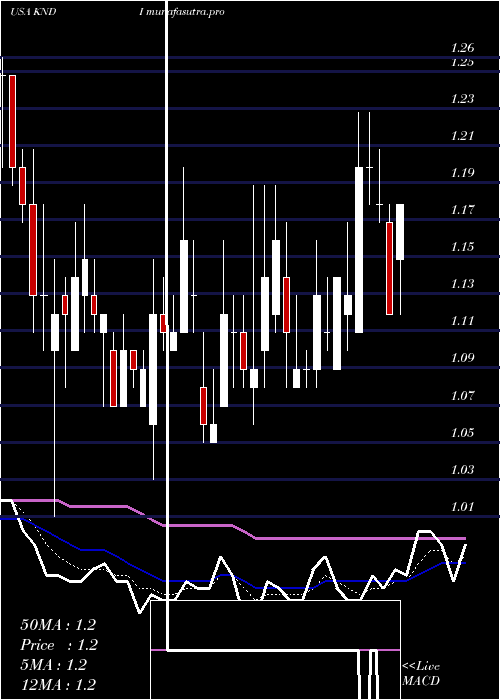The width and height of the screenshot is (500, 700).
Task: Click the 1.01 price axis label
Action: tap(462, 507)
